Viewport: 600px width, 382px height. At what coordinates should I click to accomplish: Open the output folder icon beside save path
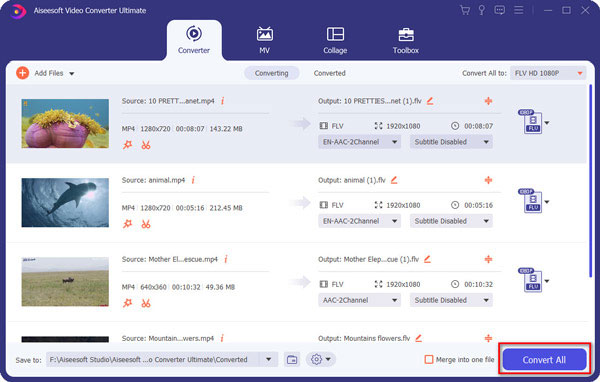pos(292,359)
